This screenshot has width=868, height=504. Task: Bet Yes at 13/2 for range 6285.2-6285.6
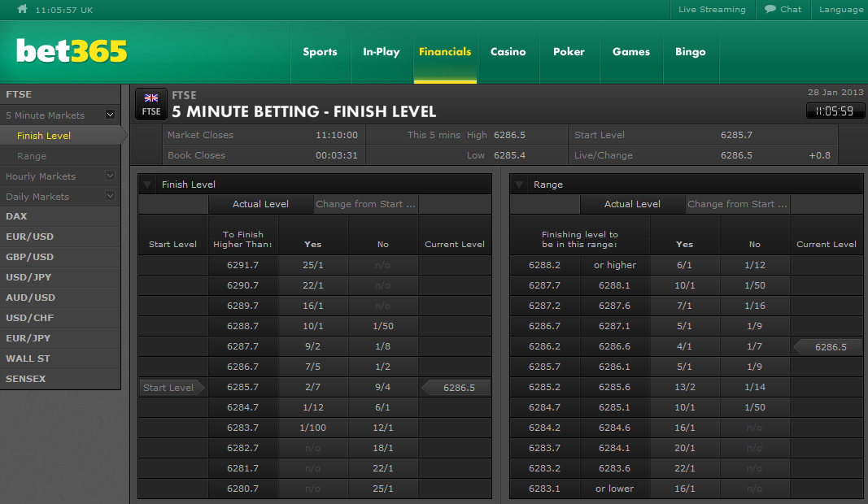(685, 387)
